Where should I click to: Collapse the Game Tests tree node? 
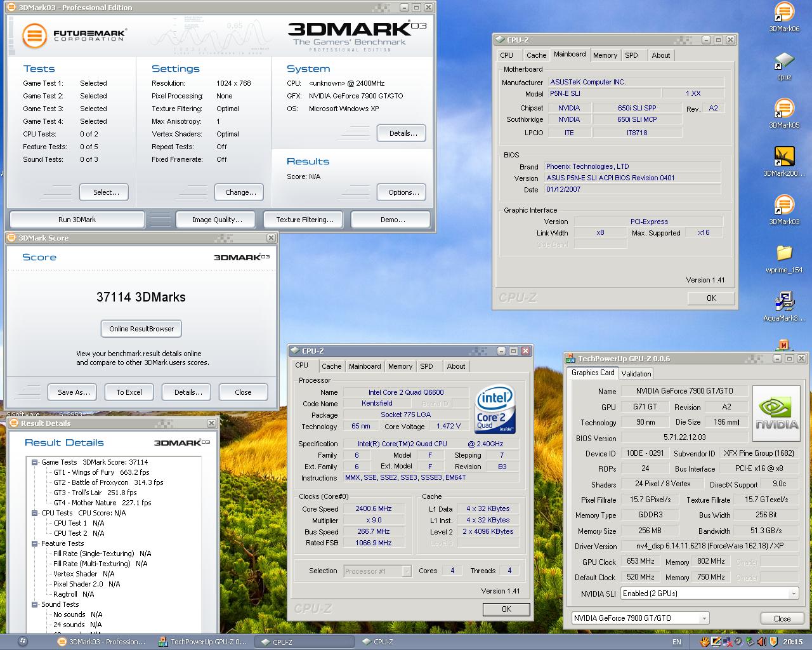click(x=35, y=462)
